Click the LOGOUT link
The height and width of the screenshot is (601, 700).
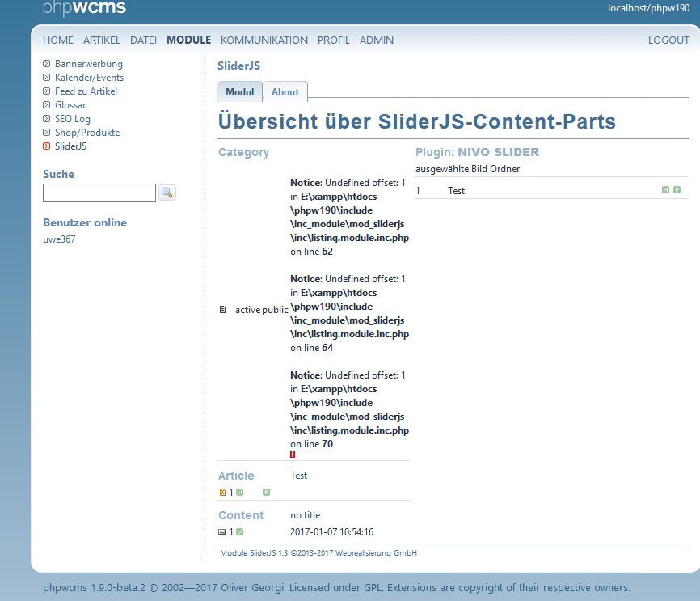[x=668, y=40]
